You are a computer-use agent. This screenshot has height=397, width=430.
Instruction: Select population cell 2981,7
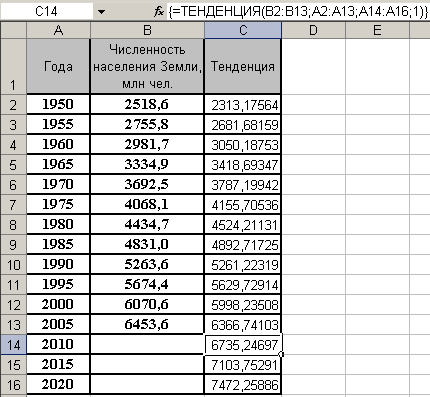147,145
